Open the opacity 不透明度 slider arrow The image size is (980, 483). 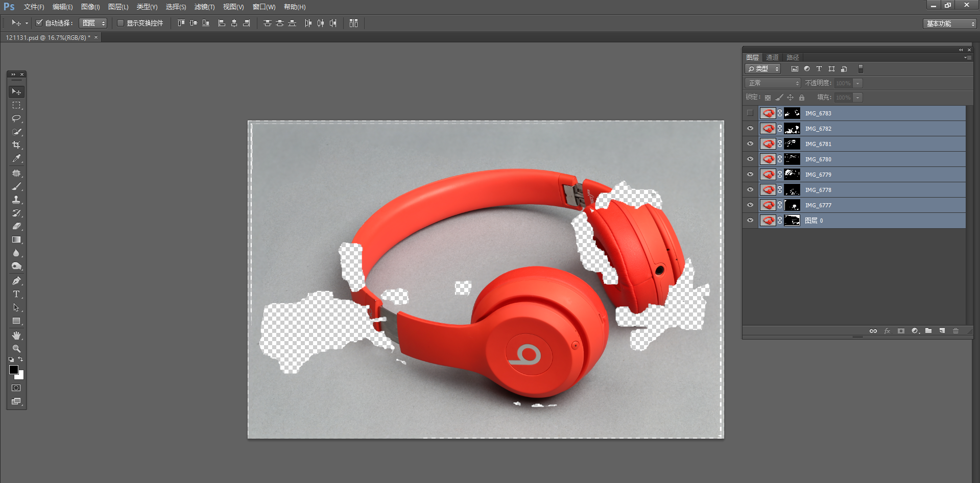point(858,83)
